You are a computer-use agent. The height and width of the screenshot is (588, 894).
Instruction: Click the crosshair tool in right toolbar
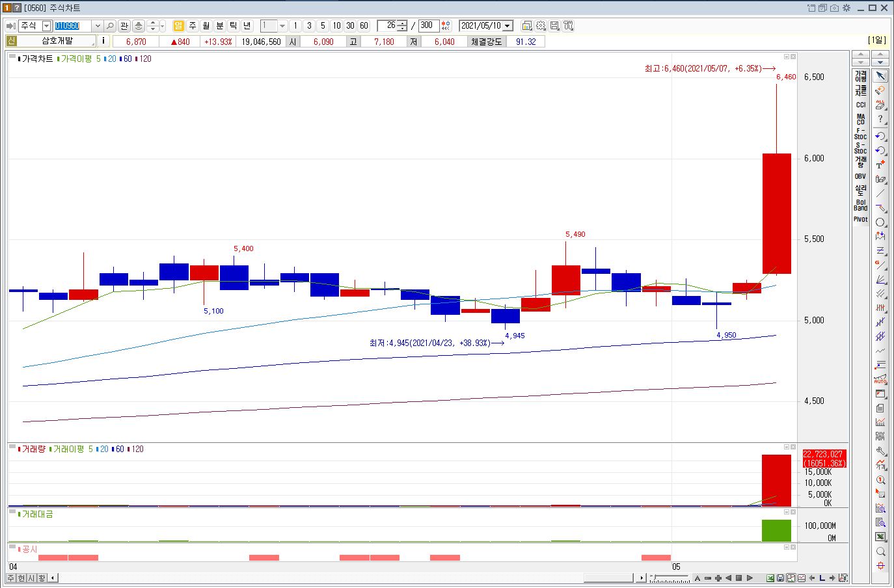[x=880, y=566]
